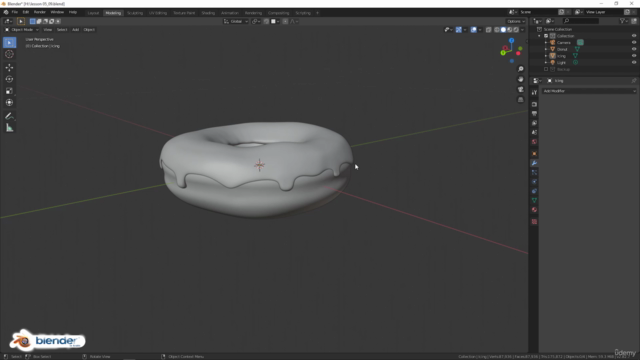Pick the Measure ruler tool

click(9, 128)
